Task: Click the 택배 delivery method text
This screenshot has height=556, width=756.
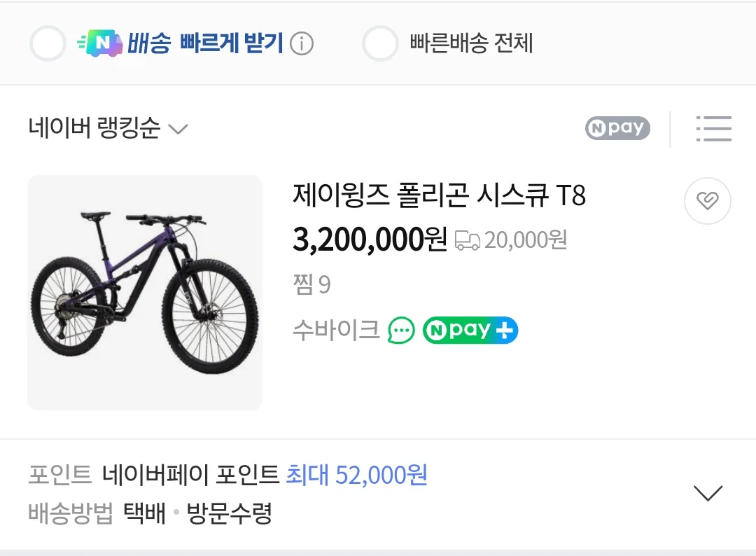Action: pos(145,513)
